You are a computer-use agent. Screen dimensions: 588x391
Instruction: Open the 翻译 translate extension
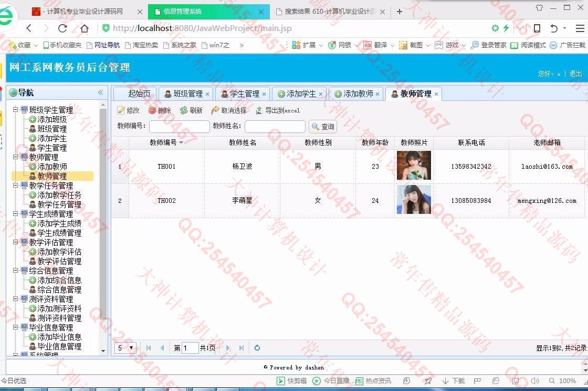pos(375,45)
